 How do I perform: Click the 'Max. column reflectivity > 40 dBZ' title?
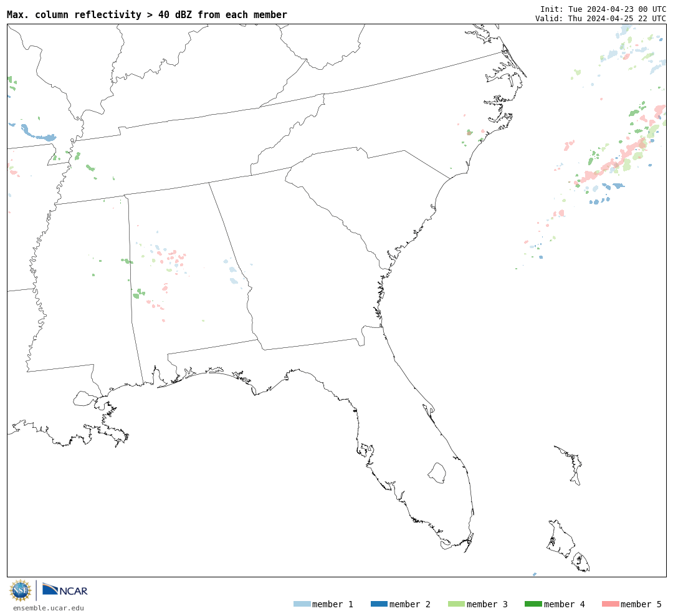pos(147,14)
